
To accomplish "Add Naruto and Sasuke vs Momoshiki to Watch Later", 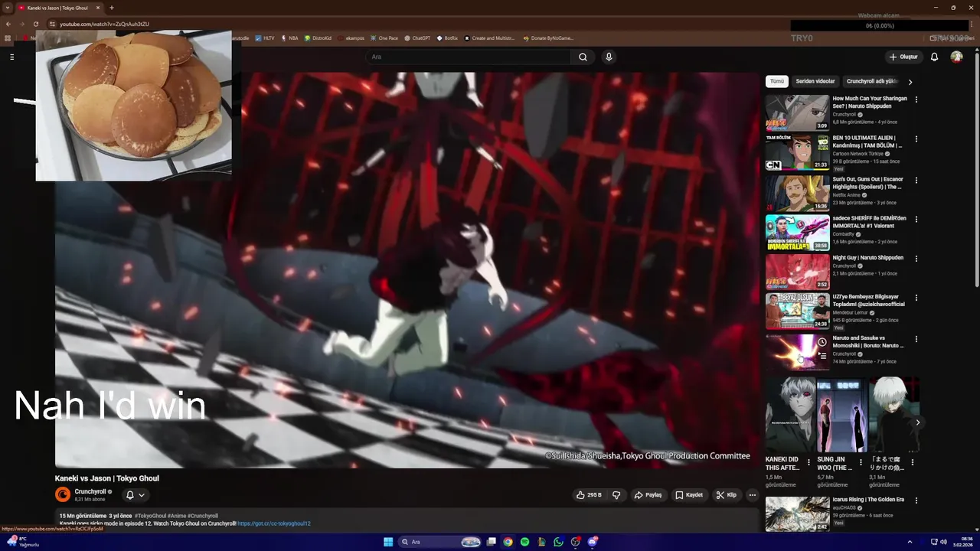I will [x=822, y=342].
